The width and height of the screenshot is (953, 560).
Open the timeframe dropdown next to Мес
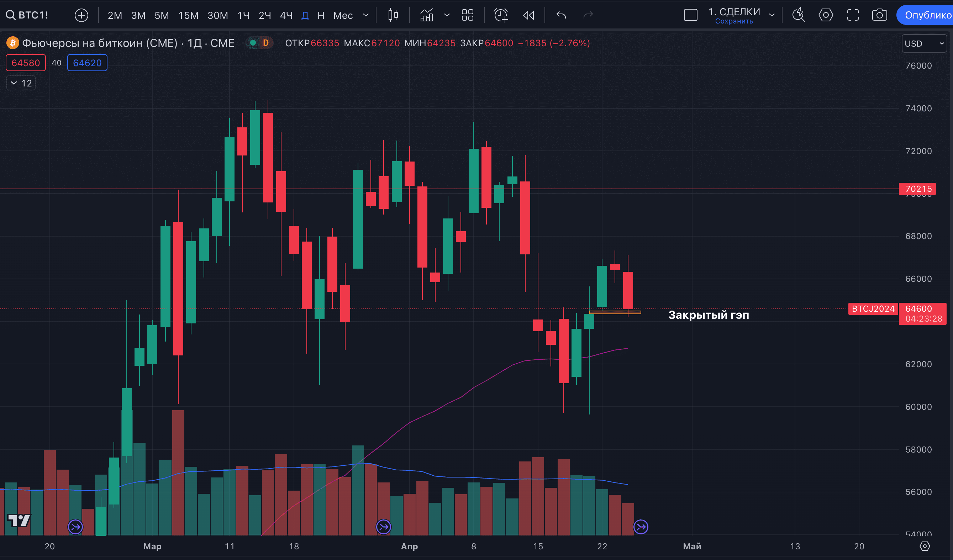coord(365,15)
